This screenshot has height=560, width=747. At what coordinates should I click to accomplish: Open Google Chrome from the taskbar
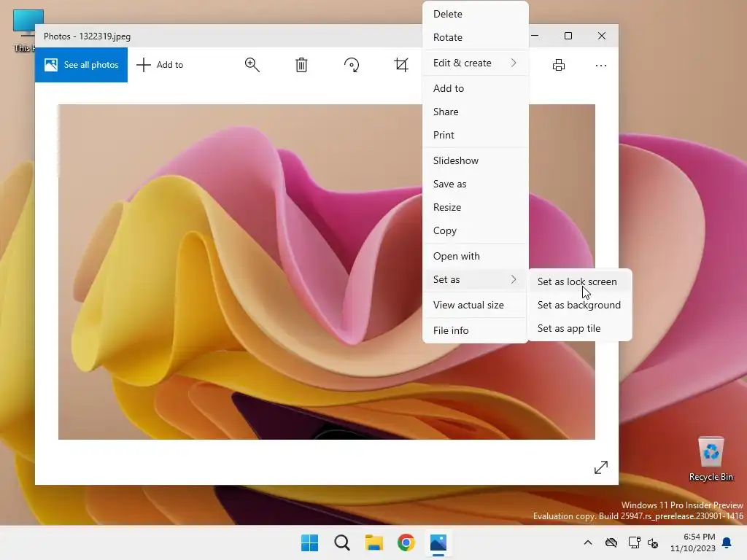click(x=406, y=542)
